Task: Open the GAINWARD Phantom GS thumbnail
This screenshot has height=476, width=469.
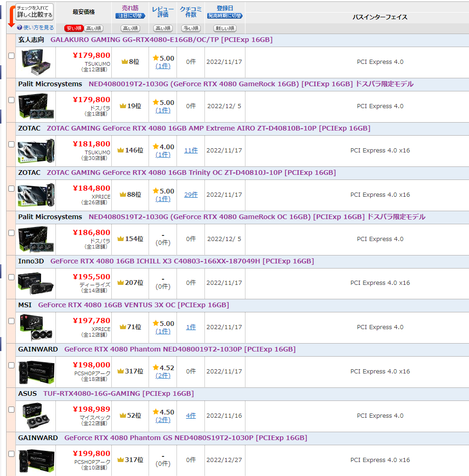Action: click(x=36, y=461)
